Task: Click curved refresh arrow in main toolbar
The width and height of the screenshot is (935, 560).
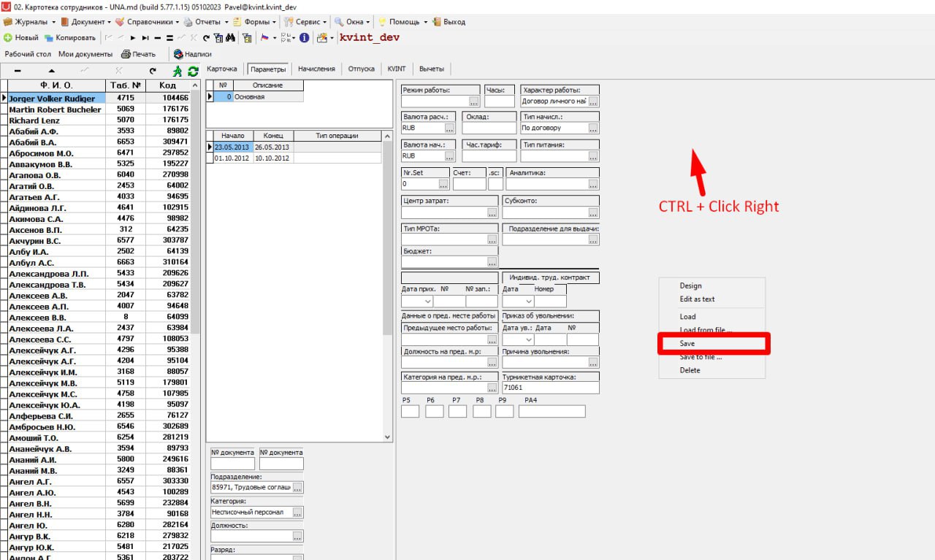Action: [x=206, y=38]
